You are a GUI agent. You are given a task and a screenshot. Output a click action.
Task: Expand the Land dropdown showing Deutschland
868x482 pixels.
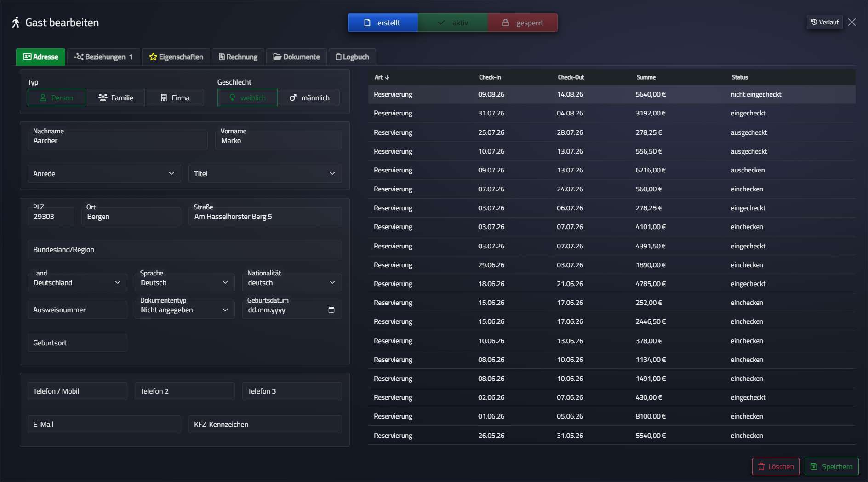tap(77, 282)
